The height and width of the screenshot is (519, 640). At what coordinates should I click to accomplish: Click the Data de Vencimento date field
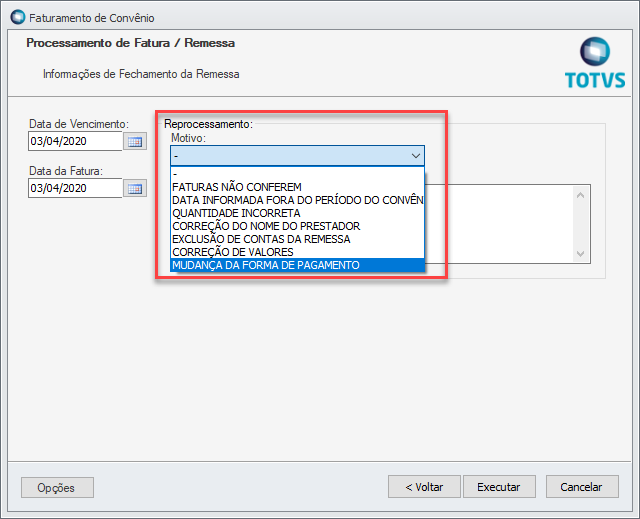point(75,141)
